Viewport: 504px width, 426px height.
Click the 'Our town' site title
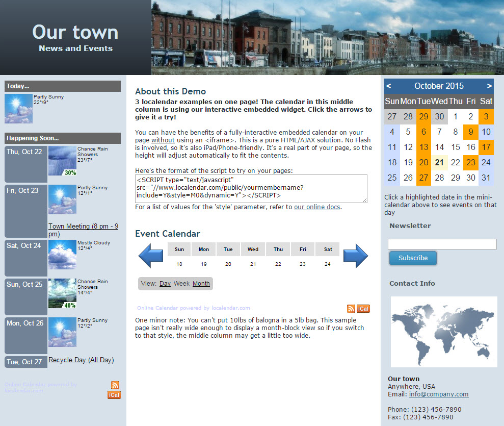[x=75, y=32]
